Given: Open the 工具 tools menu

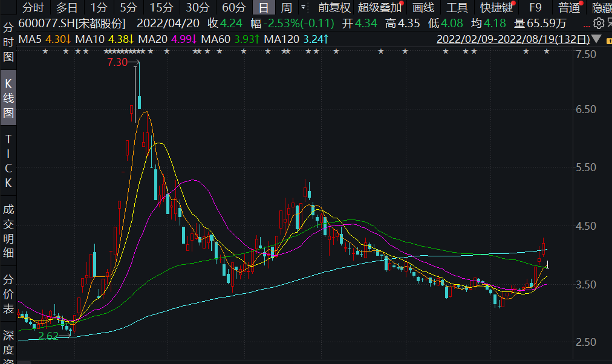Looking at the screenshot, I should pyautogui.click(x=457, y=8).
